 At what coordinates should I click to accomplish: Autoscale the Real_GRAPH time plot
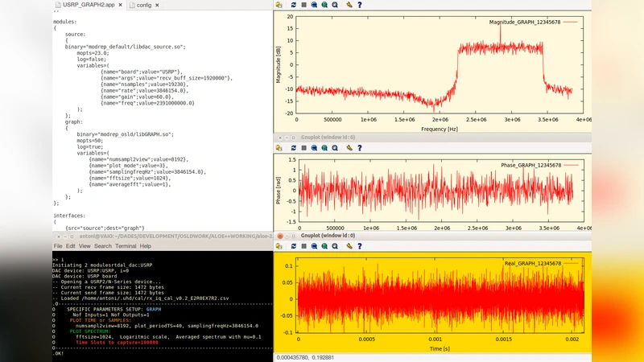[335, 247]
